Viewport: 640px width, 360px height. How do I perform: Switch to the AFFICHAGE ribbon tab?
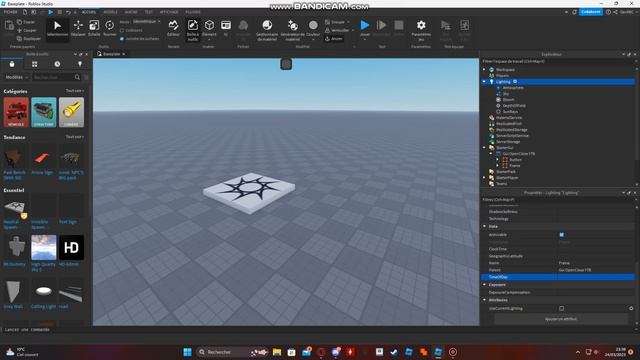(x=169, y=12)
